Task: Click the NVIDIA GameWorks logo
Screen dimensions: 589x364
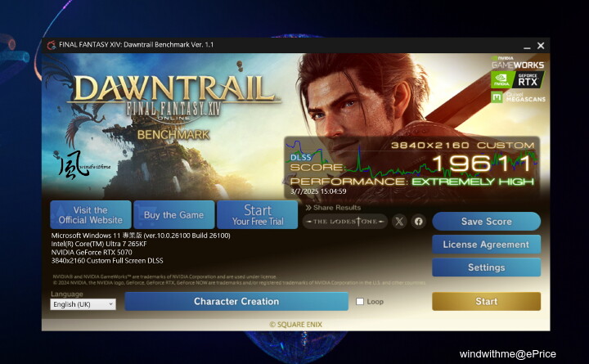Action: 518,63
